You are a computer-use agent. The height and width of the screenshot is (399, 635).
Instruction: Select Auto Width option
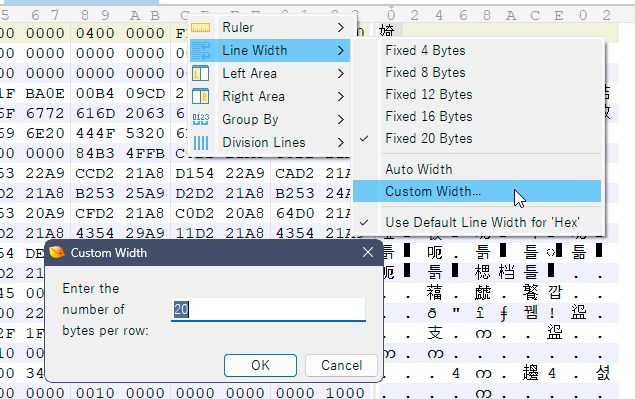[x=477, y=169]
